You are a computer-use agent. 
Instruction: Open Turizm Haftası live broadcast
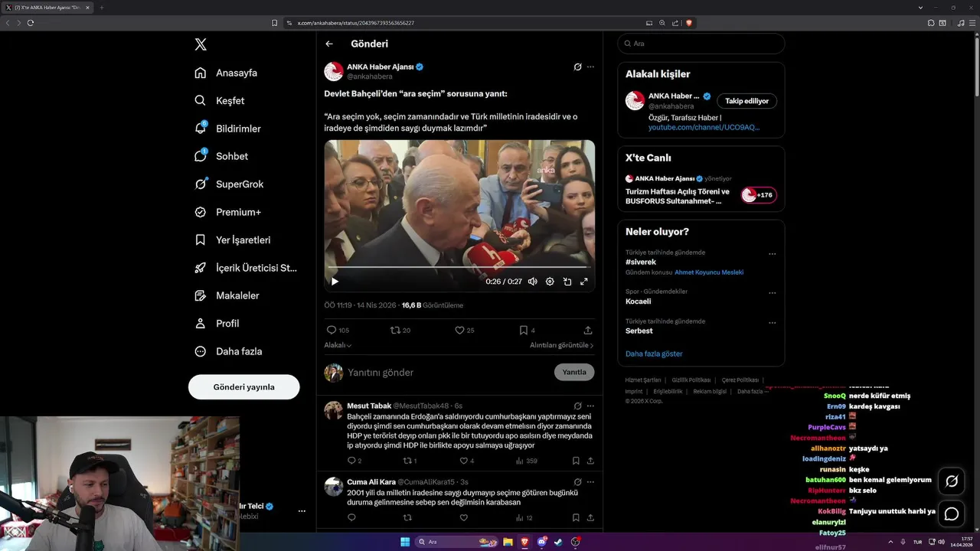point(678,196)
